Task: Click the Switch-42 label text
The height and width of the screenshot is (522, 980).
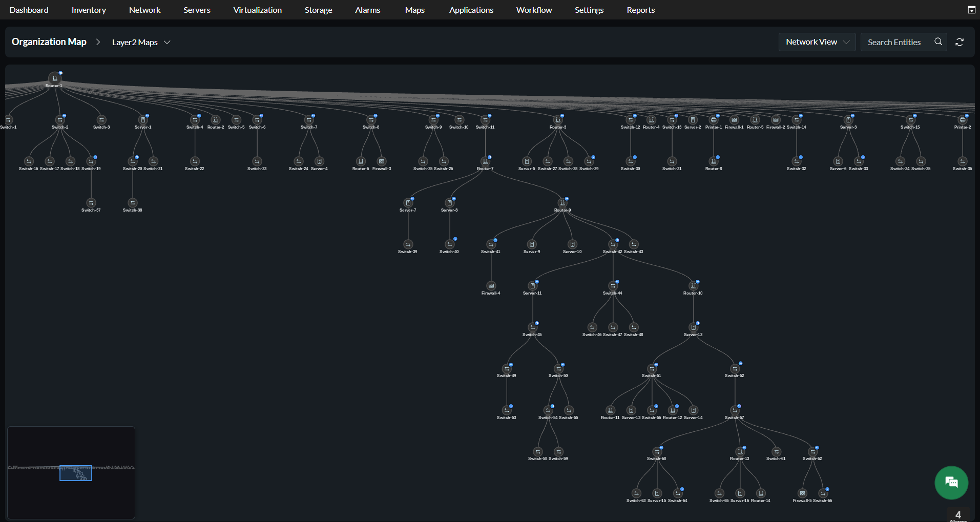Action: pos(613,252)
